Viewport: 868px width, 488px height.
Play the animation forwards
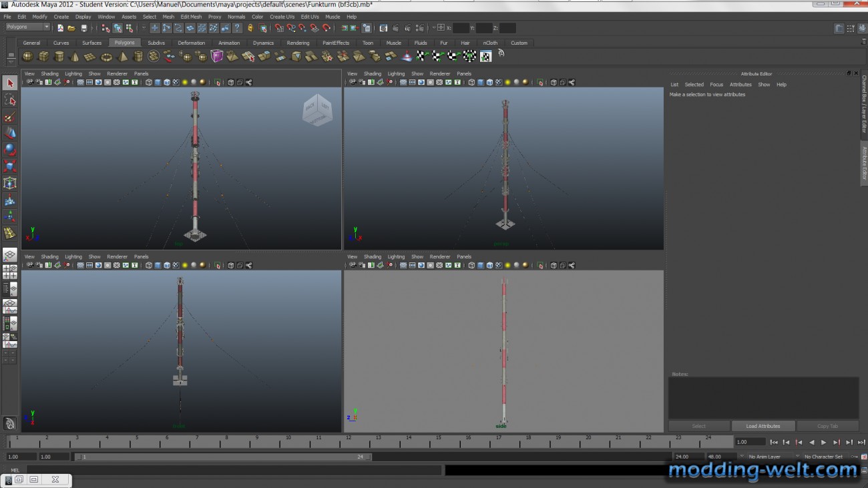[823, 442]
